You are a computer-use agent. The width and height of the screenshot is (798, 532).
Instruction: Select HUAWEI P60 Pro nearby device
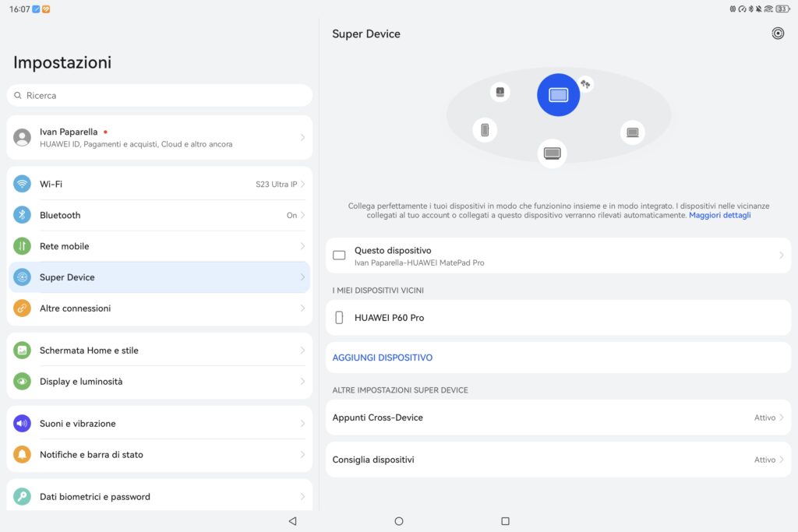pos(558,318)
